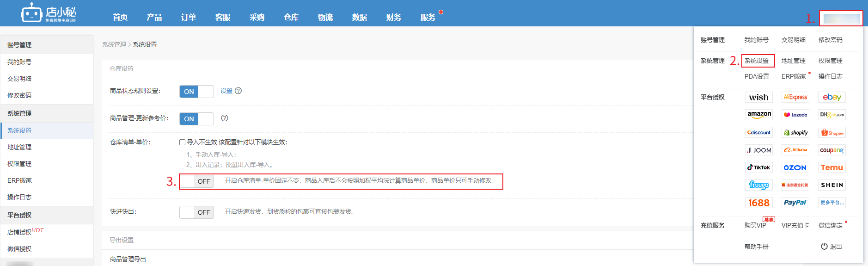Open 我的账号 in the dropdown panel
The width and height of the screenshot is (868, 266).
tap(757, 40)
